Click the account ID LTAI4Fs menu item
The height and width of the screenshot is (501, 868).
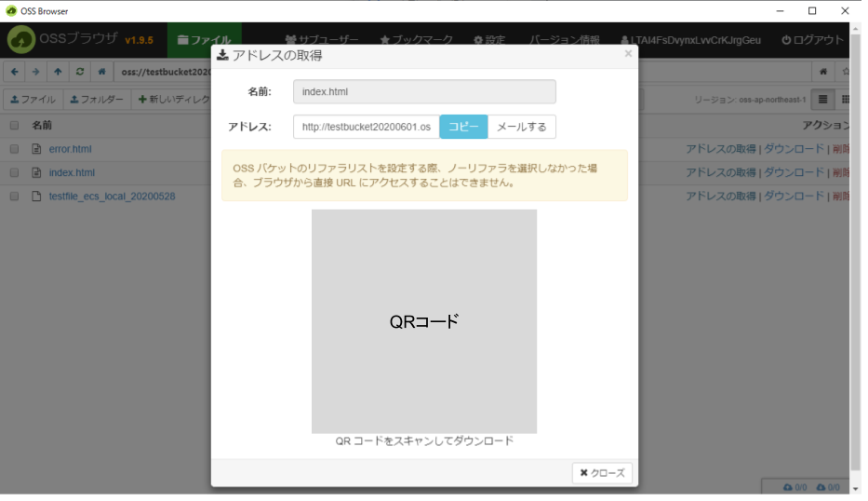click(x=691, y=40)
